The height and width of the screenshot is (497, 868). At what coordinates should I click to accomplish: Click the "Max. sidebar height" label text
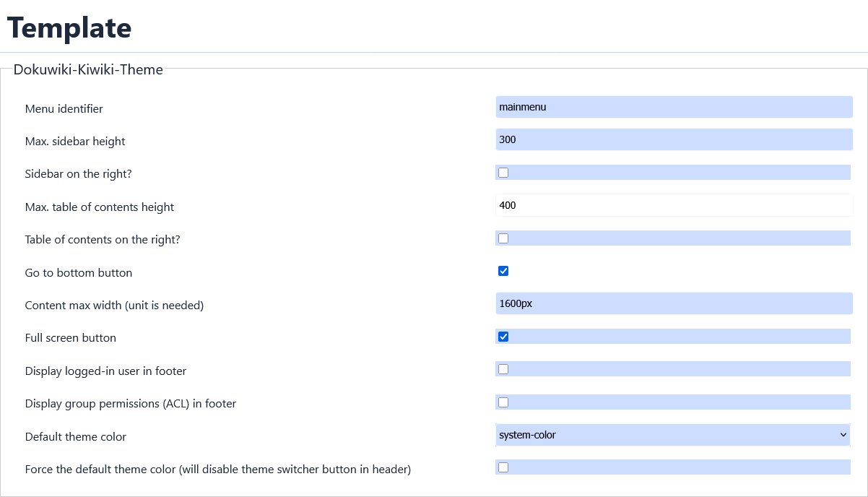pyautogui.click(x=75, y=142)
